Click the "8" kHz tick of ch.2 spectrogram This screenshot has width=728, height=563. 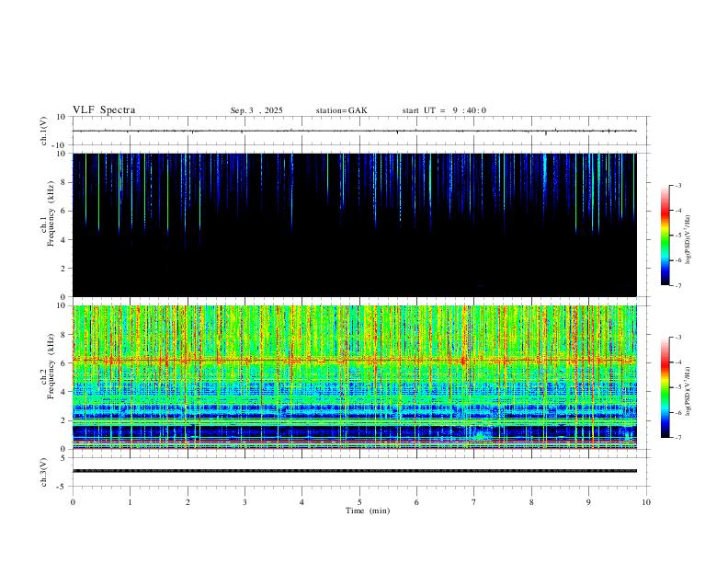coord(63,335)
